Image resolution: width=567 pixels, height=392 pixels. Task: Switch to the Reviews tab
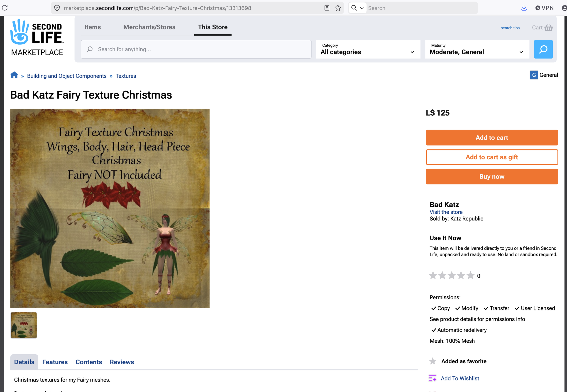coord(122,362)
